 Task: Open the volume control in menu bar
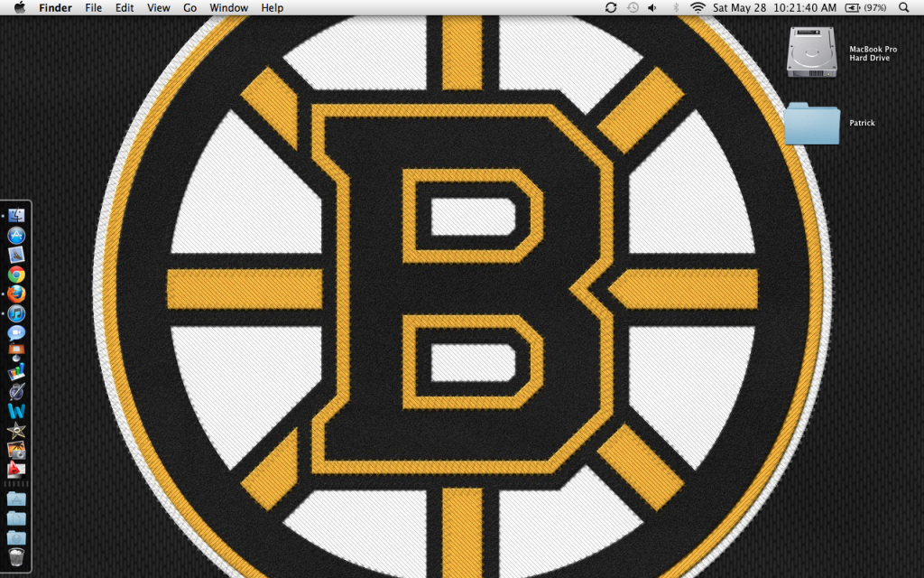(652, 7)
